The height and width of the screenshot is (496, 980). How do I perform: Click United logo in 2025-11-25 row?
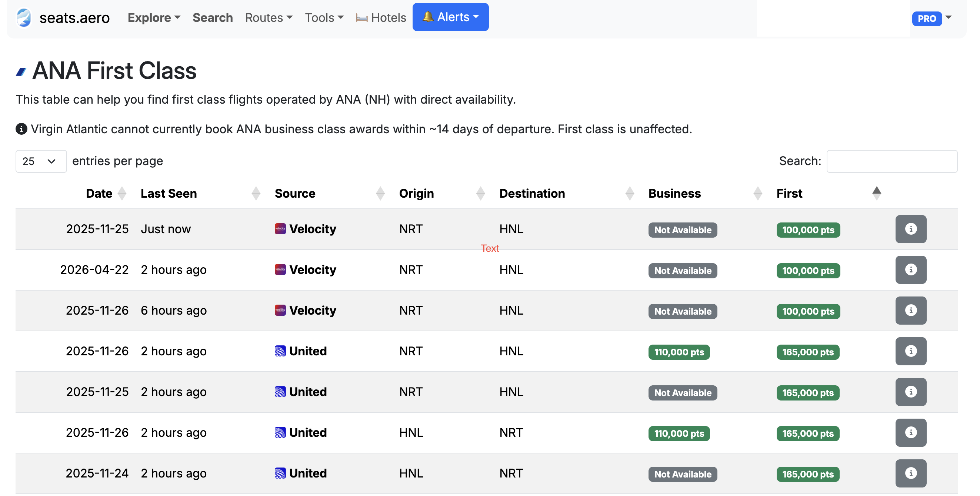280,392
